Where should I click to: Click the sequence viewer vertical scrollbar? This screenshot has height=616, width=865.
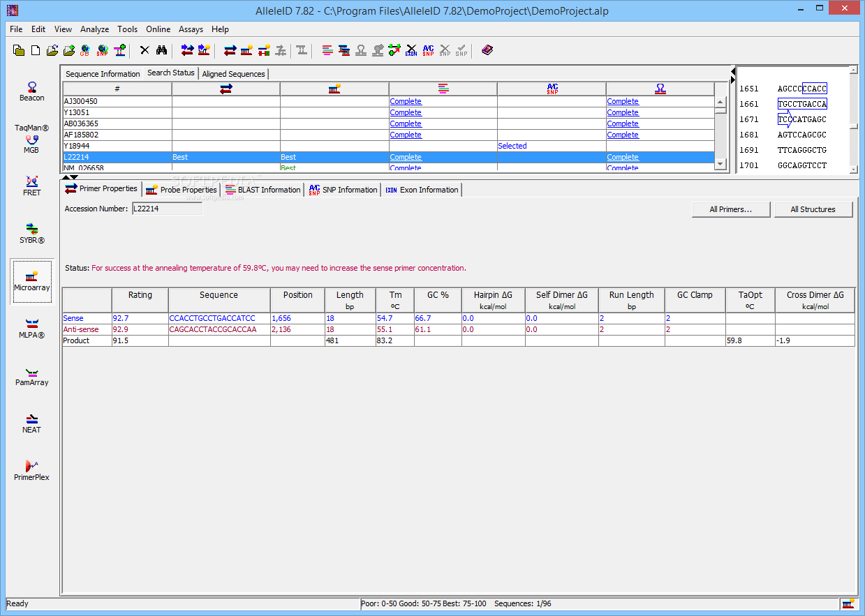click(x=854, y=119)
